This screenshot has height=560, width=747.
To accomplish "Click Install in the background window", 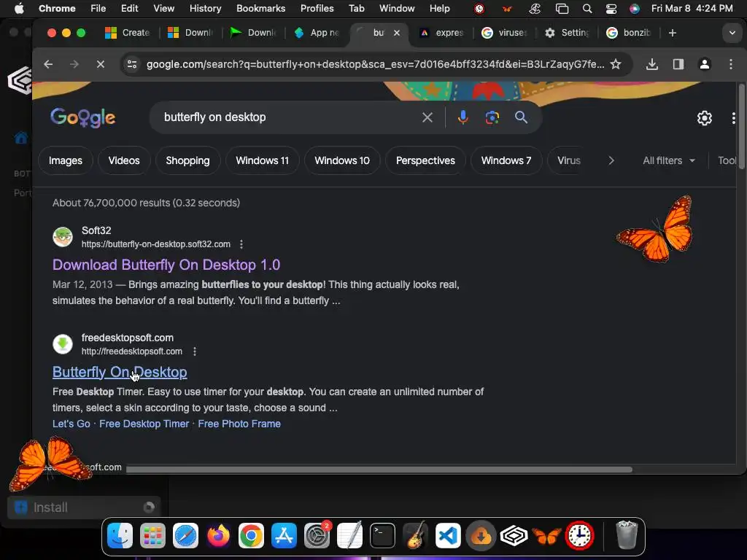I will click(x=83, y=507).
